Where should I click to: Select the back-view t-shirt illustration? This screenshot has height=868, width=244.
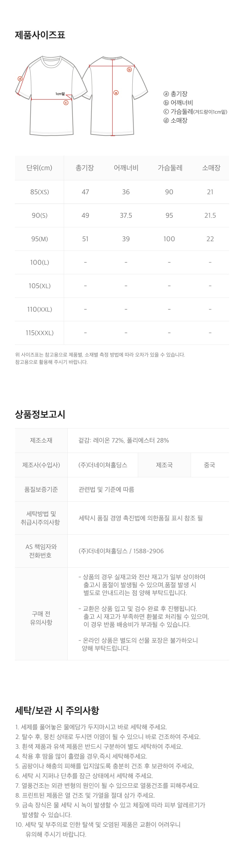pos(113,96)
